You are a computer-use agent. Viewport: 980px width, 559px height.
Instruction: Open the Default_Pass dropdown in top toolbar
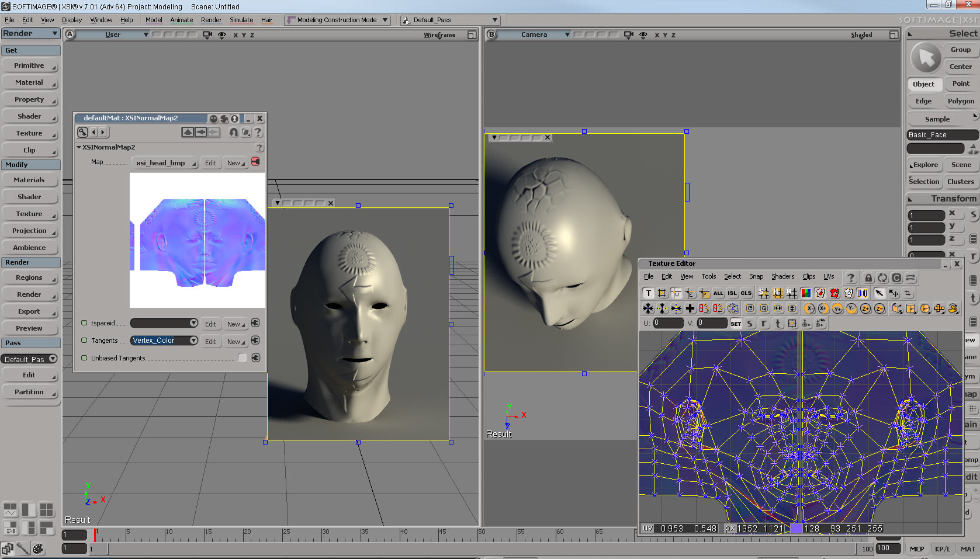click(449, 20)
